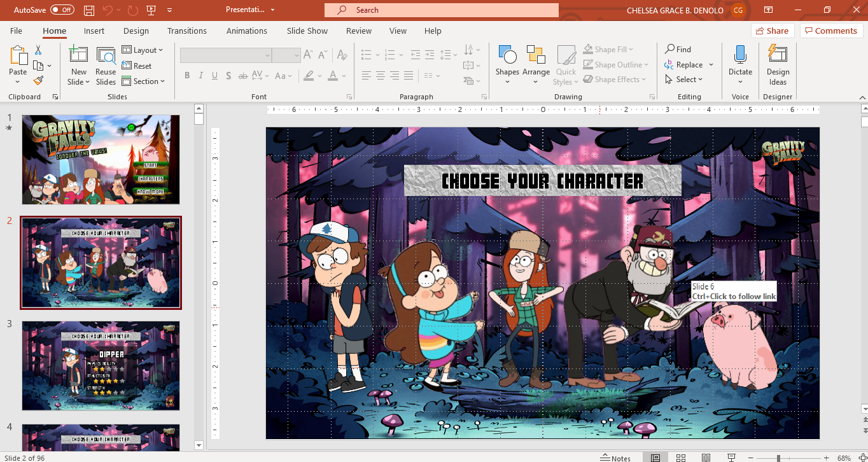Switch to Reading view
Image resolution: width=868 pixels, height=462 pixels.
click(x=706, y=458)
